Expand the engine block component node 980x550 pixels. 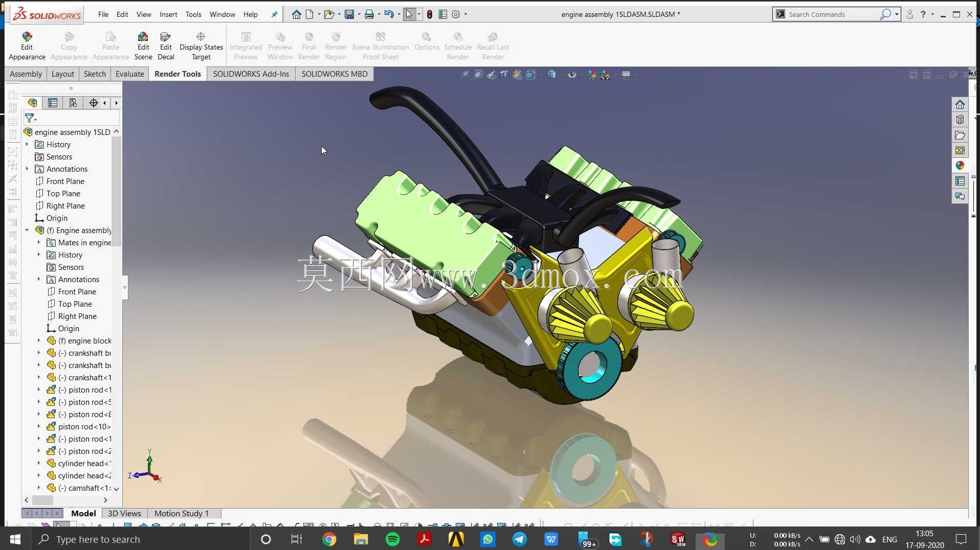pyautogui.click(x=39, y=340)
